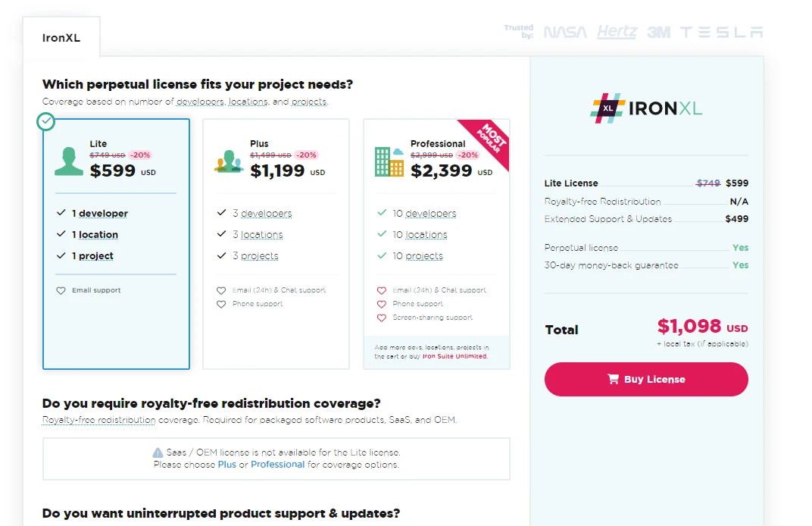Click the green selected checkmark on Lite

tap(46, 121)
